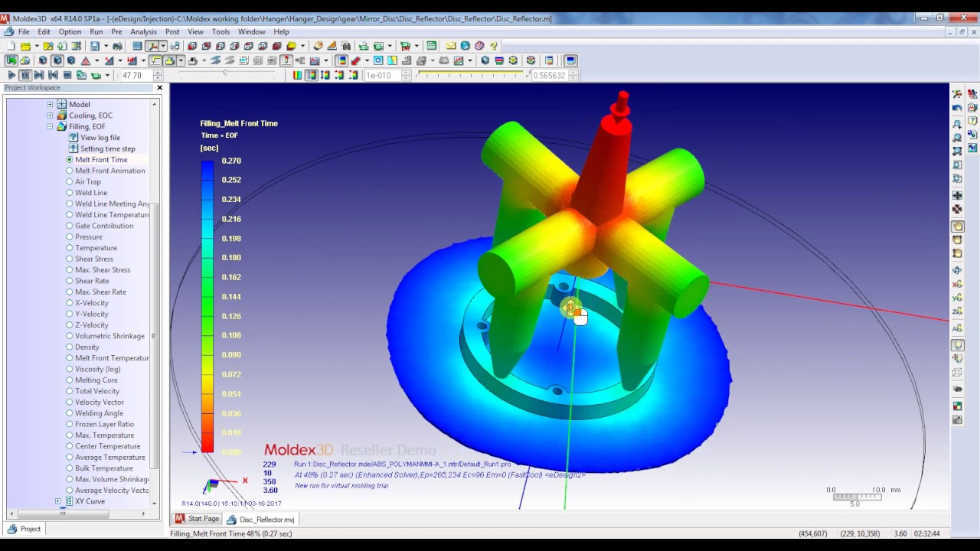Click the yellow question mark Help icon
The height and width of the screenshot is (551, 980).
click(x=493, y=46)
